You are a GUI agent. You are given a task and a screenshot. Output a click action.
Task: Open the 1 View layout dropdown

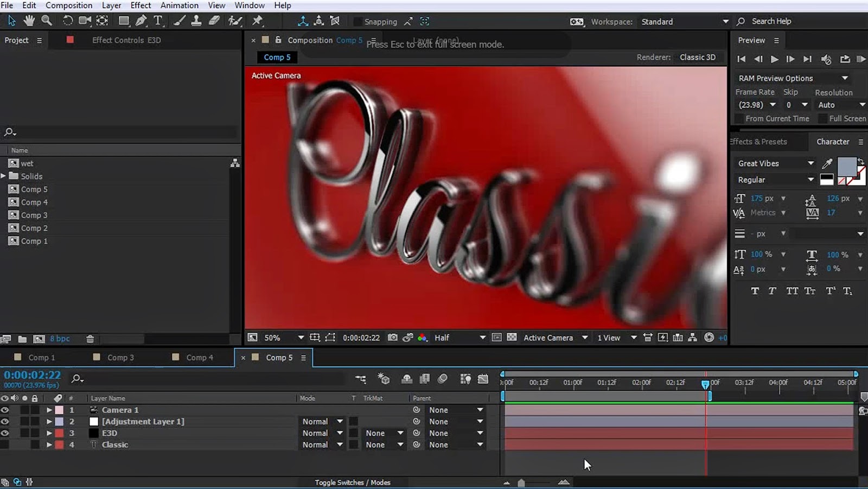(617, 338)
